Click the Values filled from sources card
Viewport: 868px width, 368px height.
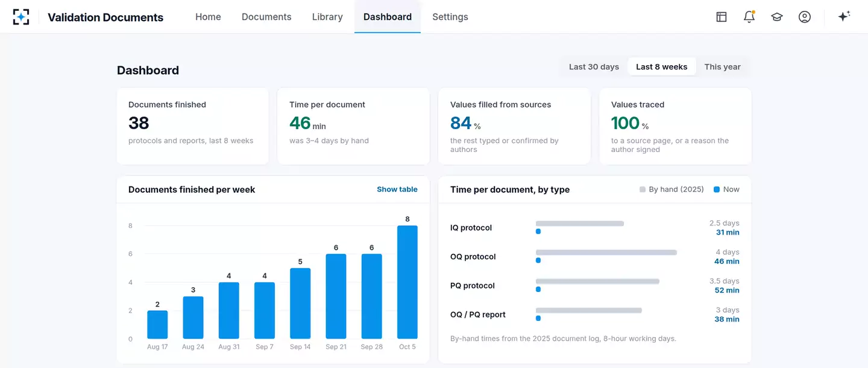514,126
